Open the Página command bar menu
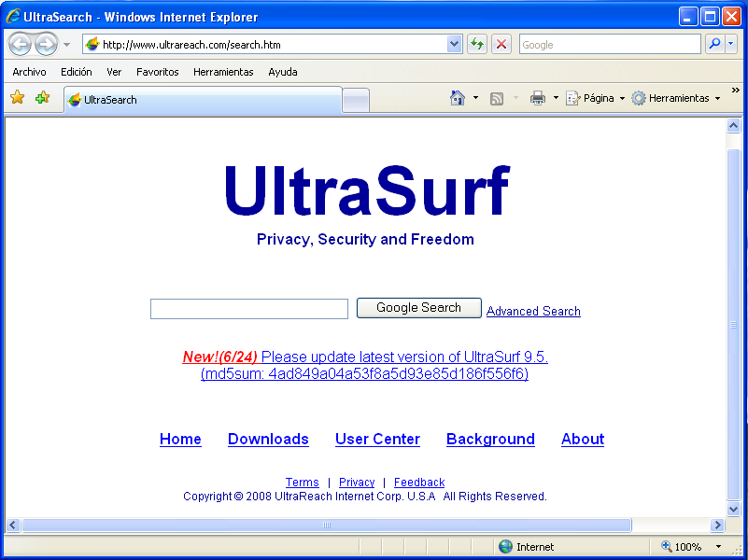748x560 pixels. (x=595, y=98)
